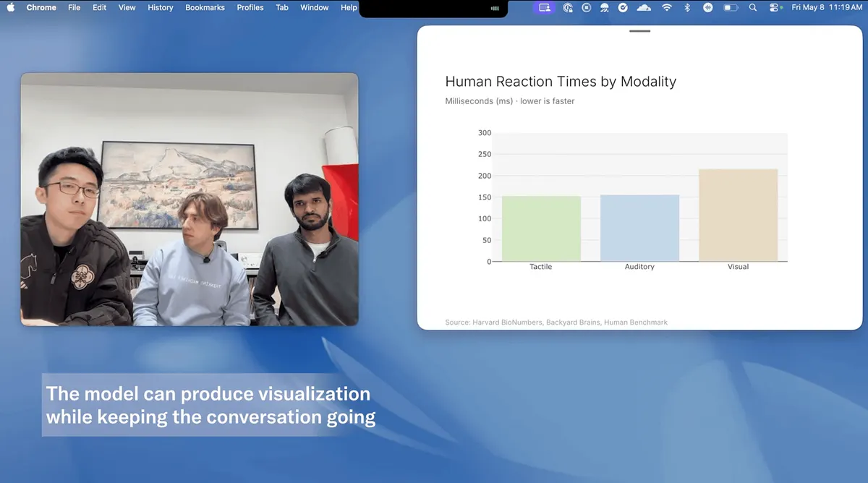Screen dimensions: 868x483
Task: Open the Cloudflare menu bar icon
Action: 644,7
